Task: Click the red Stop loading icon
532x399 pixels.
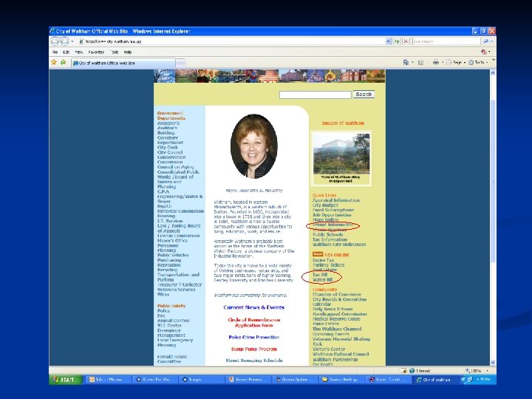Action: click(x=406, y=41)
